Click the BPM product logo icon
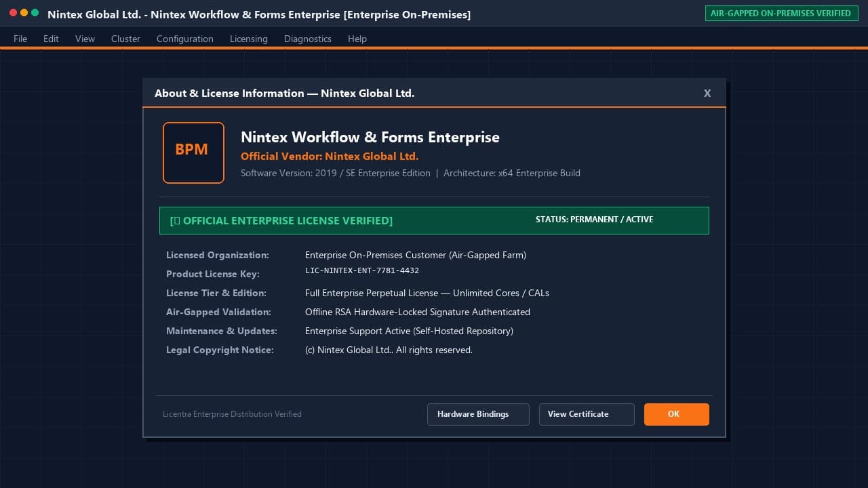Image resolution: width=868 pixels, height=488 pixels. point(193,152)
